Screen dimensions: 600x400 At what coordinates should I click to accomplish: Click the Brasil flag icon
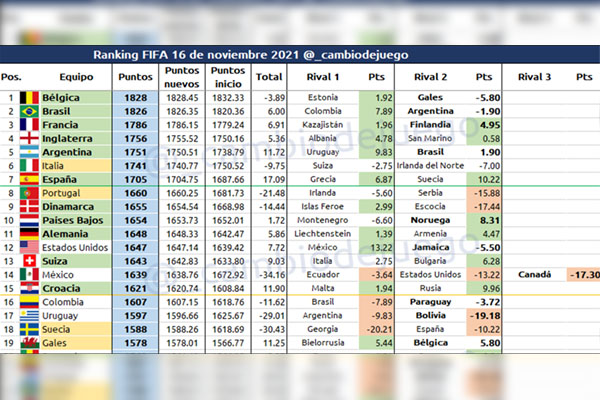[x=29, y=111]
